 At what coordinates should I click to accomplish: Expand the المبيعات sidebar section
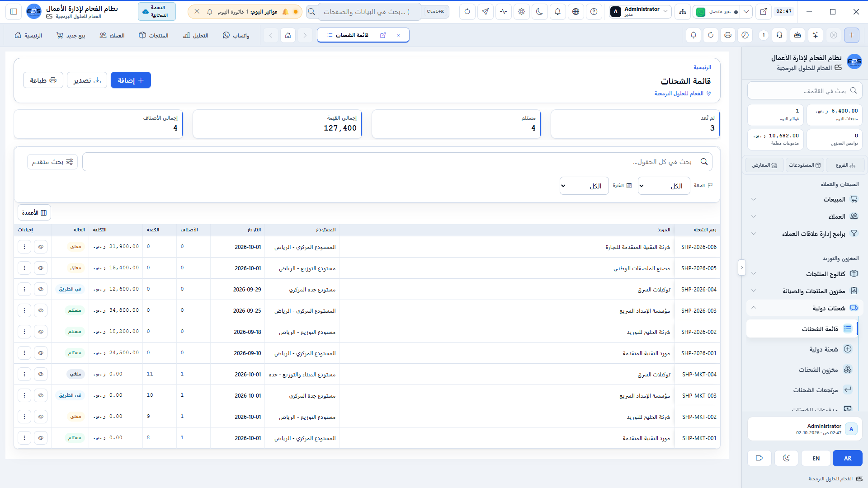coord(804,199)
